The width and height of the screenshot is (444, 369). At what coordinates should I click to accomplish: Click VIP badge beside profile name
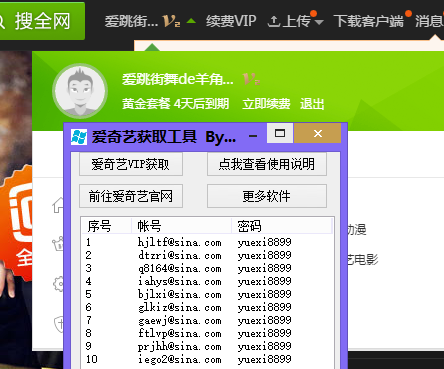click(252, 80)
